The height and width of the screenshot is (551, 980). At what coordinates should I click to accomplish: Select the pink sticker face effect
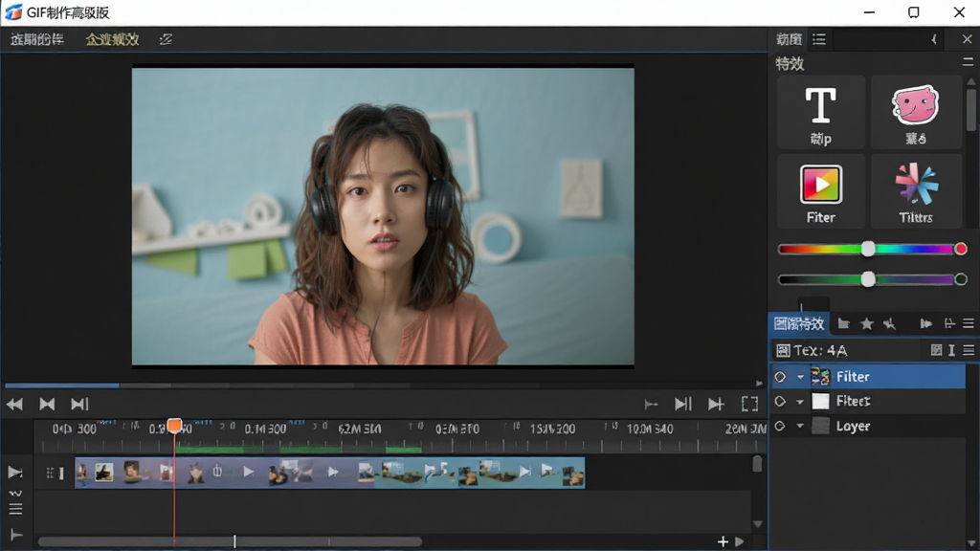tap(916, 113)
